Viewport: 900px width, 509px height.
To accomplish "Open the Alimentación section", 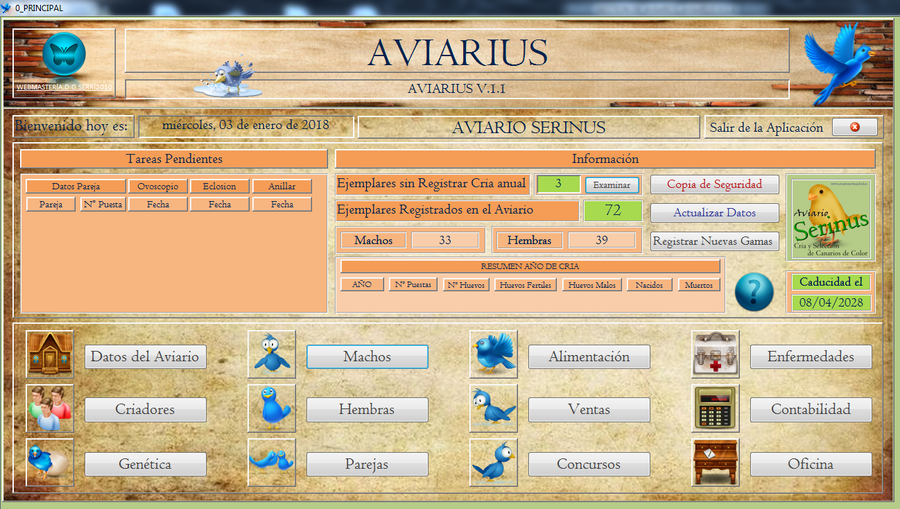I will tap(589, 357).
